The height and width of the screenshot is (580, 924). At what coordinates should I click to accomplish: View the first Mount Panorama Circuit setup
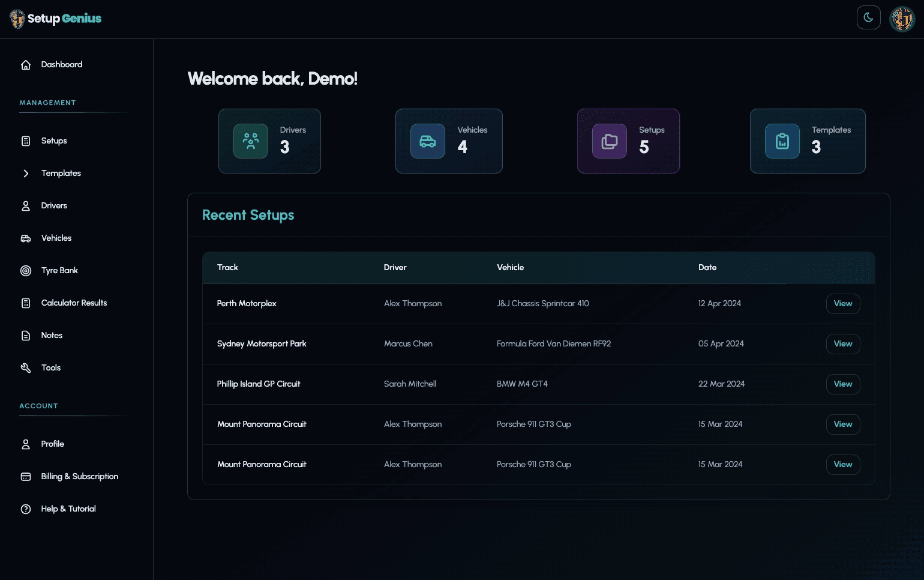(x=843, y=424)
